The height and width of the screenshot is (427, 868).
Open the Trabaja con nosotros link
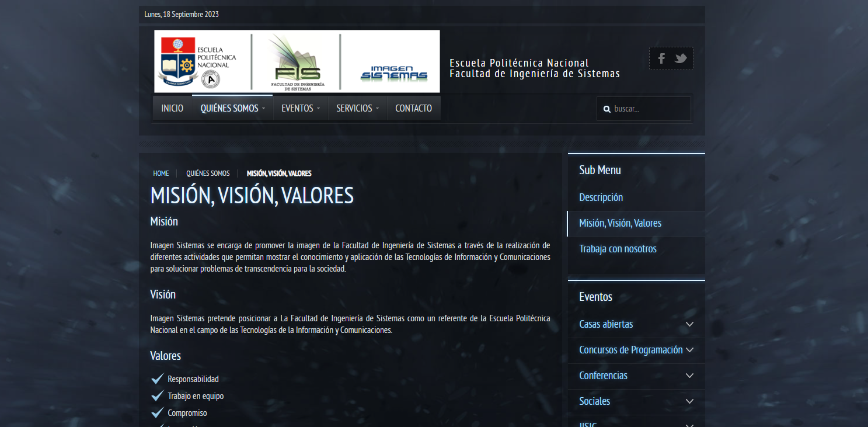pyautogui.click(x=618, y=249)
